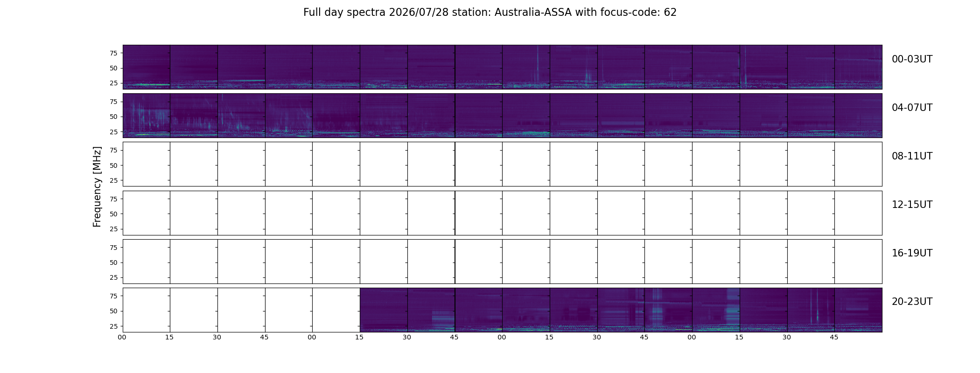Click the 25 tick of the 20-23UT row
The width and height of the screenshot is (980, 373).
pos(113,326)
